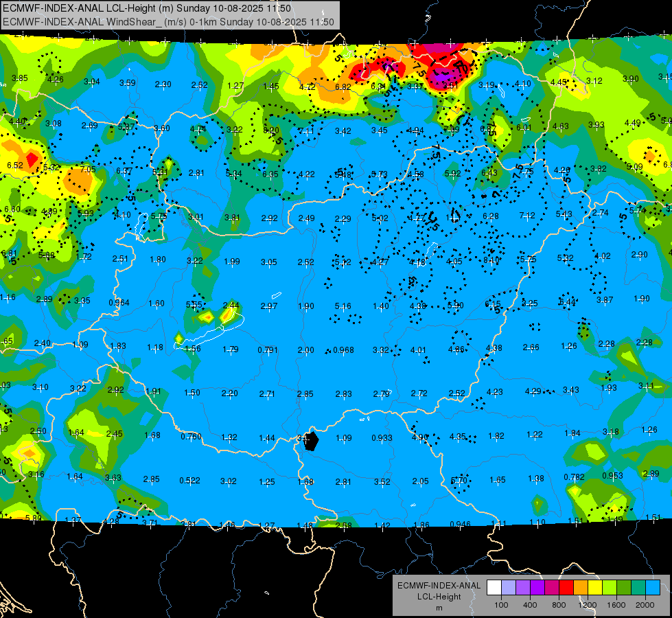This screenshot has height=618, width=672.
Task: Click the wind shear value 0.522
Action: click(x=189, y=481)
